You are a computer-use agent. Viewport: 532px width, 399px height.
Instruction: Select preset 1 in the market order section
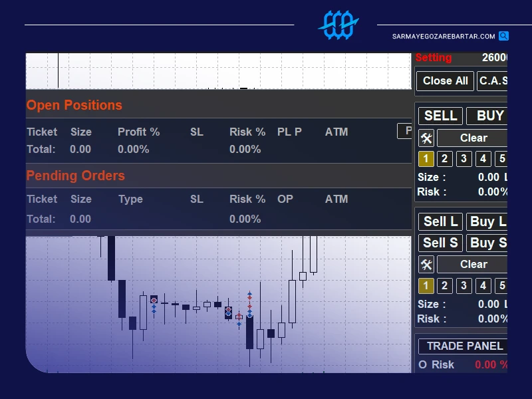[x=426, y=158]
